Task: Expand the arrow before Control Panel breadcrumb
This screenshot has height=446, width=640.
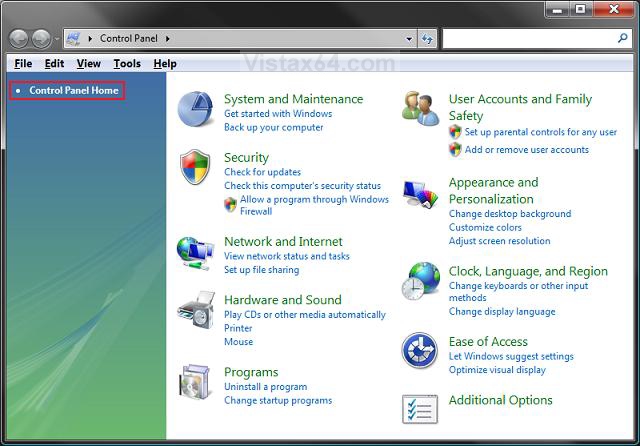Action: point(90,39)
